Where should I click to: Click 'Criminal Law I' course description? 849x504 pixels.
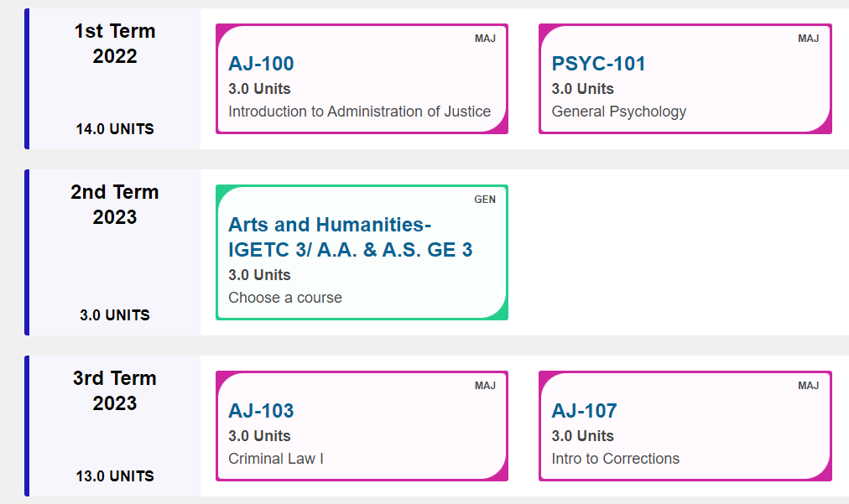click(276, 459)
